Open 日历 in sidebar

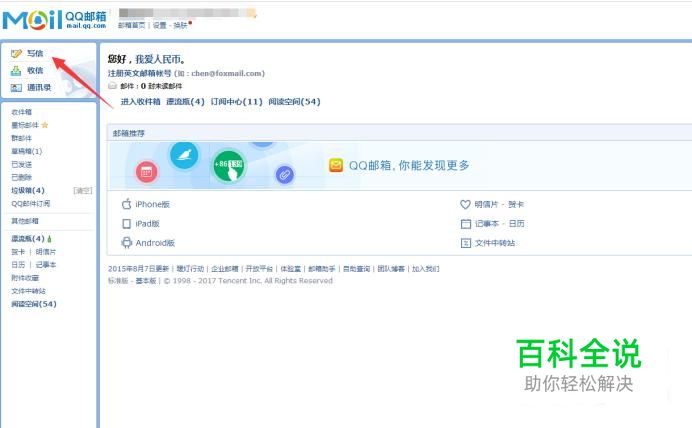(18, 265)
